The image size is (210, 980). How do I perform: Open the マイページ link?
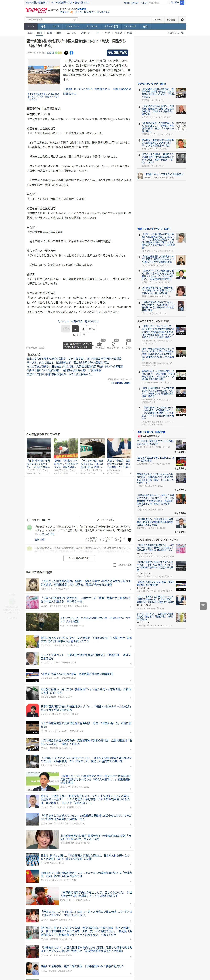157,20
